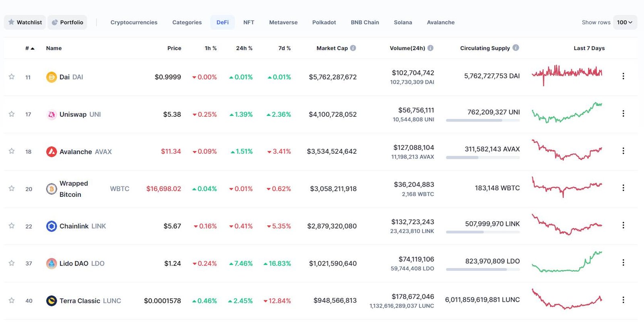Toggle watchlist star for Terra Classic

click(x=12, y=300)
